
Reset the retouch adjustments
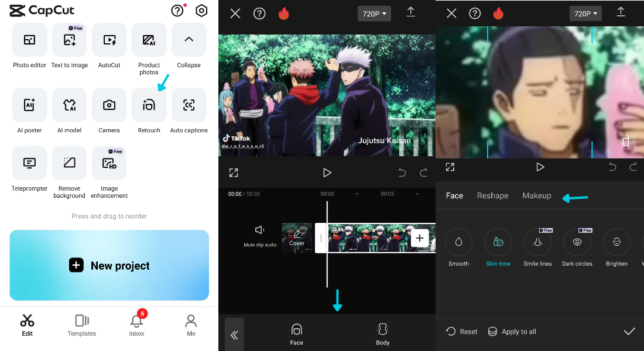point(462,331)
